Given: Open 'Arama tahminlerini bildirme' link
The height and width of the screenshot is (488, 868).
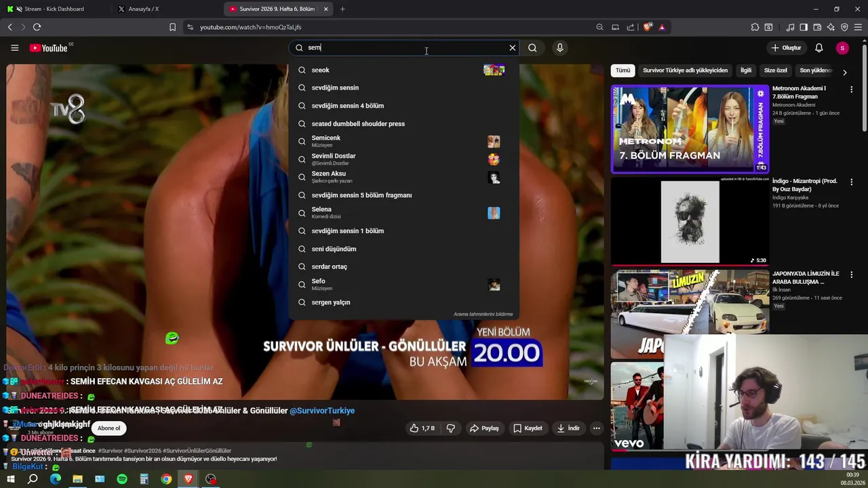Looking at the screenshot, I should tap(483, 314).
